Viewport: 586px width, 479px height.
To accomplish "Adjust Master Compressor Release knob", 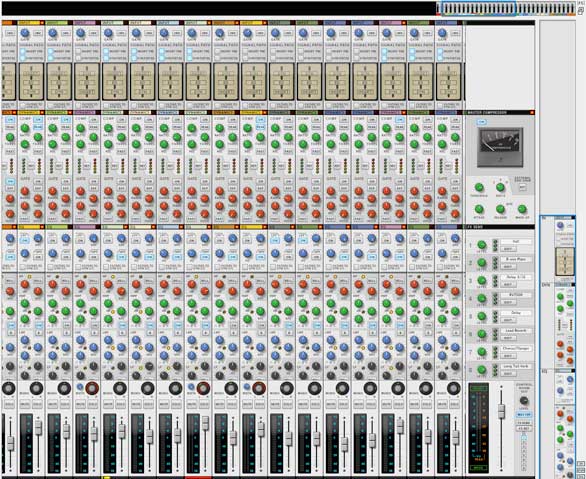I will point(500,209).
